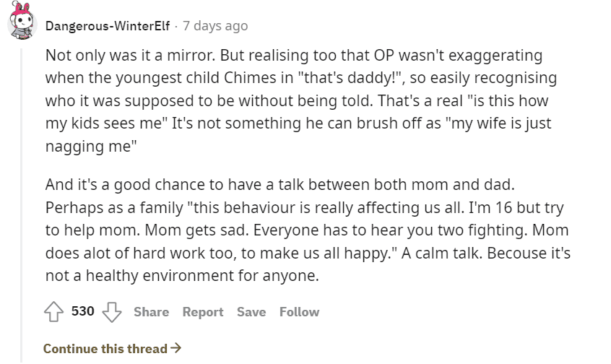
Task: Save this comment
Action: pos(251,312)
